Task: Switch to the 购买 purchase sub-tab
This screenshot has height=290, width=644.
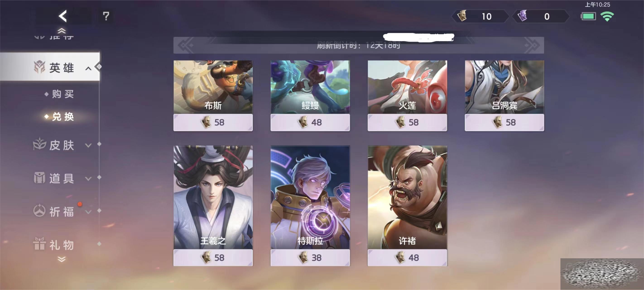Action: (x=63, y=94)
